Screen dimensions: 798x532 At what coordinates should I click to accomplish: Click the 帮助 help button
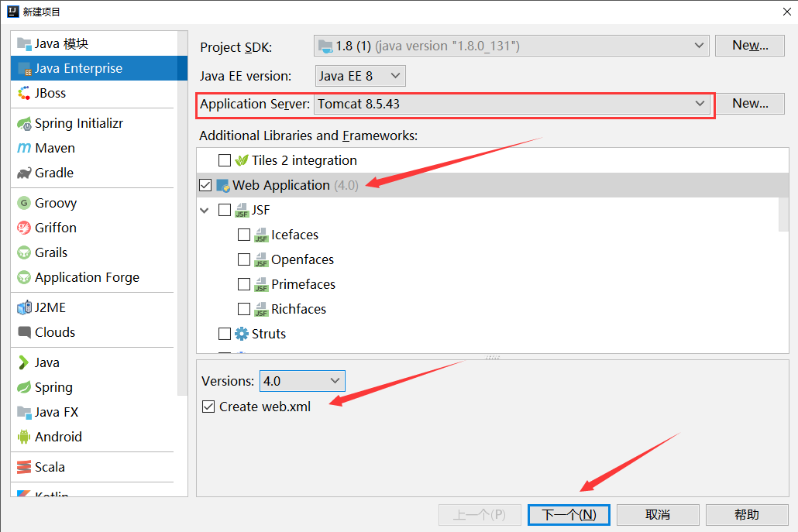tap(747, 515)
